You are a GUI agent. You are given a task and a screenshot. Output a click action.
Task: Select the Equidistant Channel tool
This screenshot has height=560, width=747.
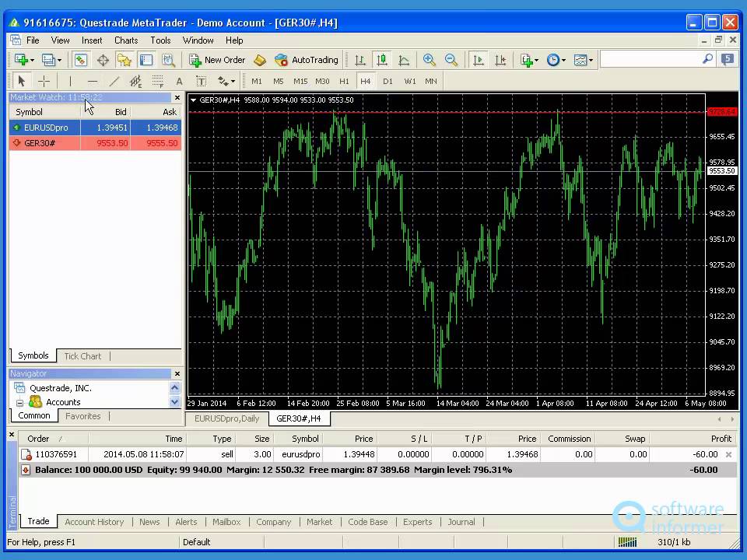click(135, 82)
